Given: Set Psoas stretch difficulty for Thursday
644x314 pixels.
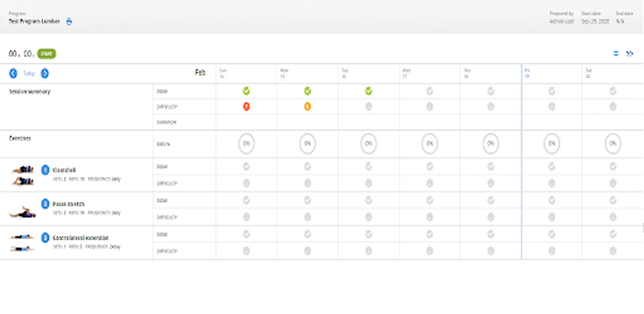Looking at the screenshot, I should [x=491, y=217].
